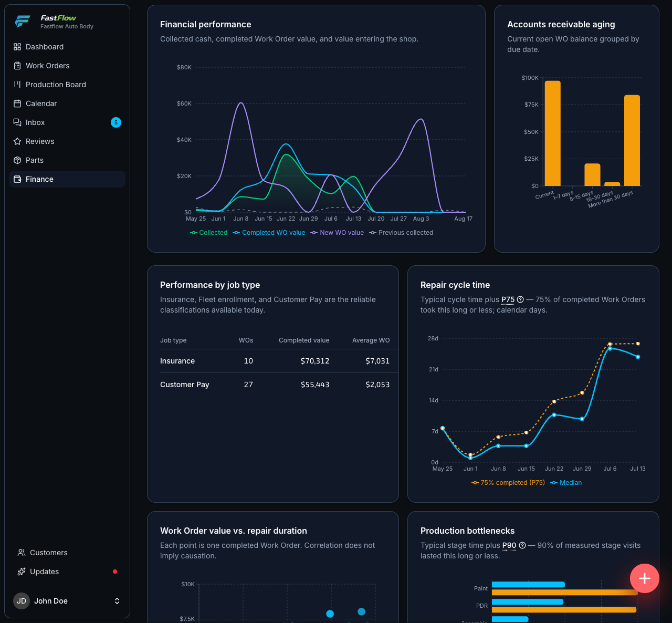Click the Fastflow Auto Body shop name
This screenshot has width=672, height=623.
click(67, 26)
